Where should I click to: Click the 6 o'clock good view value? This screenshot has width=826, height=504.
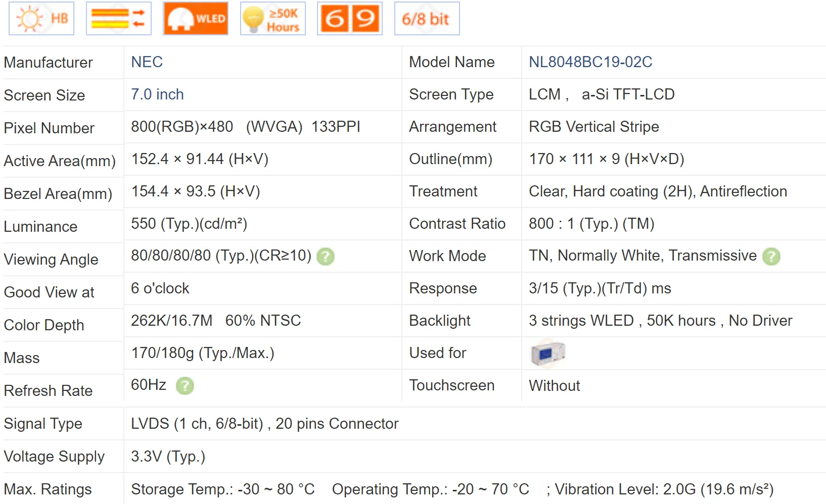pyautogui.click(x=160, y=288)
